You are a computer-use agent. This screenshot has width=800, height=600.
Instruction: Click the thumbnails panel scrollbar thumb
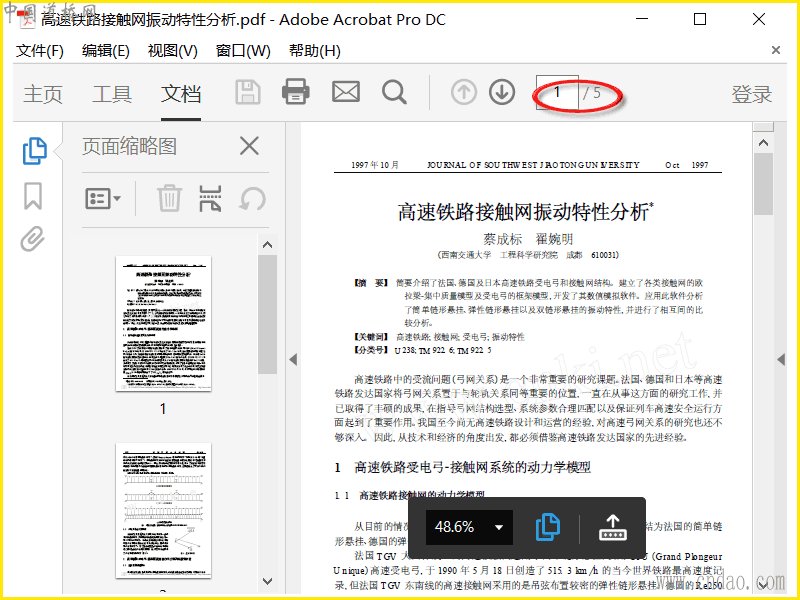coord(267,314)
